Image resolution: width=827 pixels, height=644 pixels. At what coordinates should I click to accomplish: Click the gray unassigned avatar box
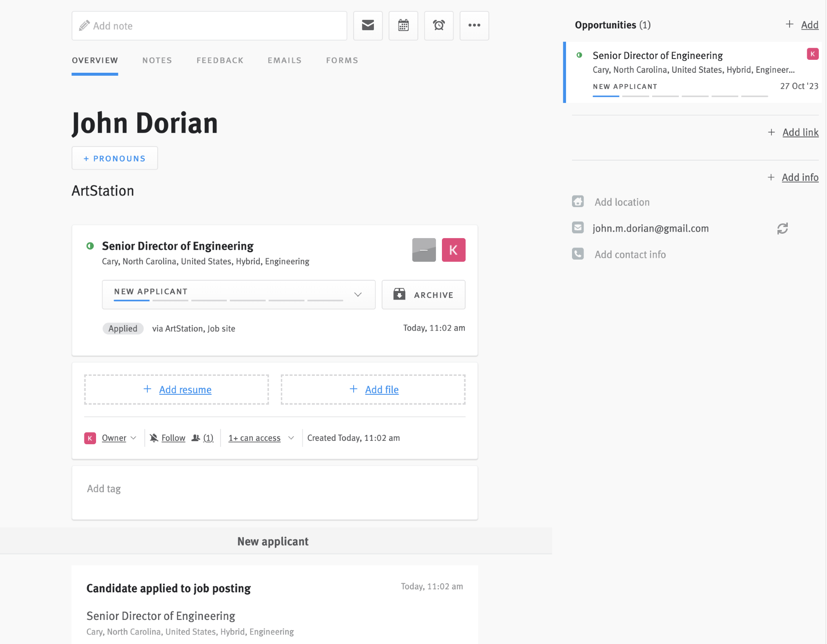pos(424,250)
